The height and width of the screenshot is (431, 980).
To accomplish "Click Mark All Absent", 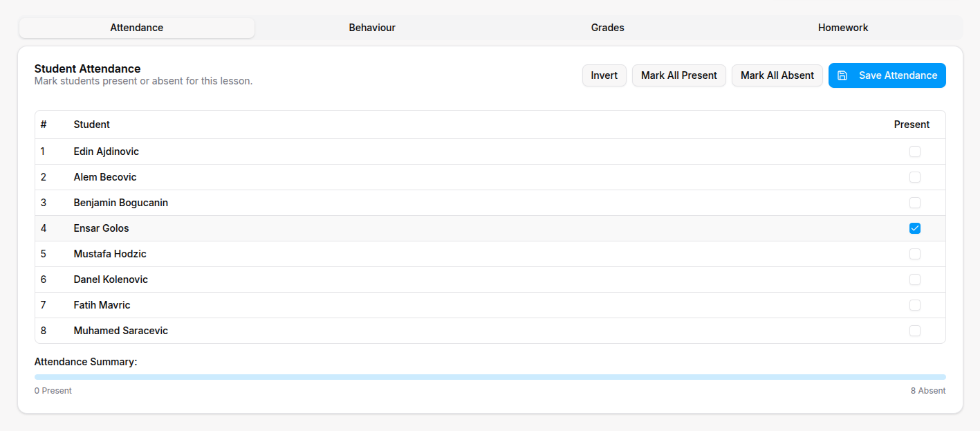I will point(777,75).
